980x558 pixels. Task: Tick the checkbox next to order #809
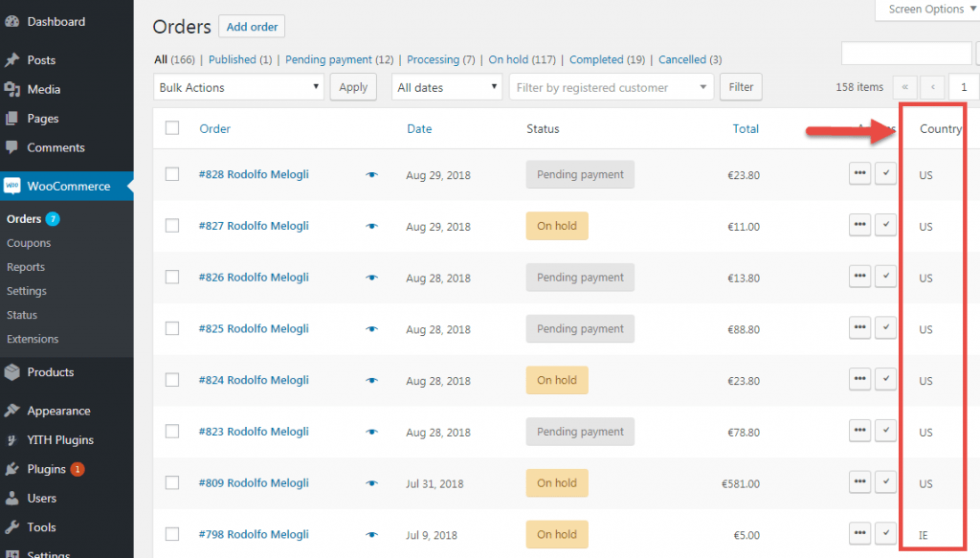pos(172,482)
